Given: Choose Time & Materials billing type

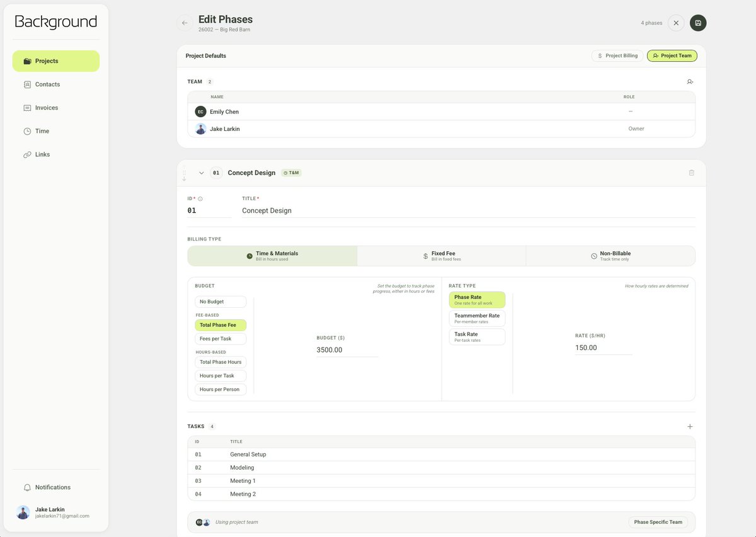Looking at the screenshot, I should pos(272,256).
